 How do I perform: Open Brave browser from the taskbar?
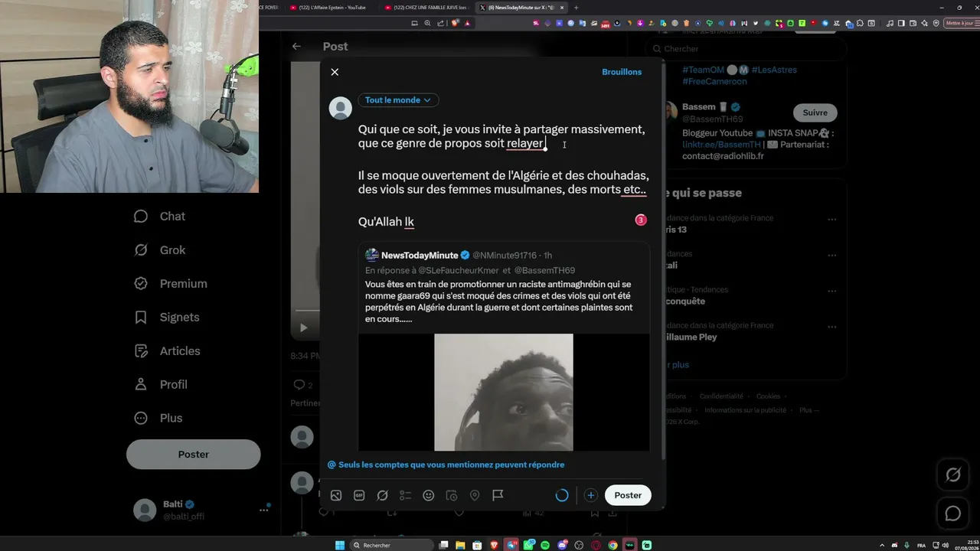495,545
